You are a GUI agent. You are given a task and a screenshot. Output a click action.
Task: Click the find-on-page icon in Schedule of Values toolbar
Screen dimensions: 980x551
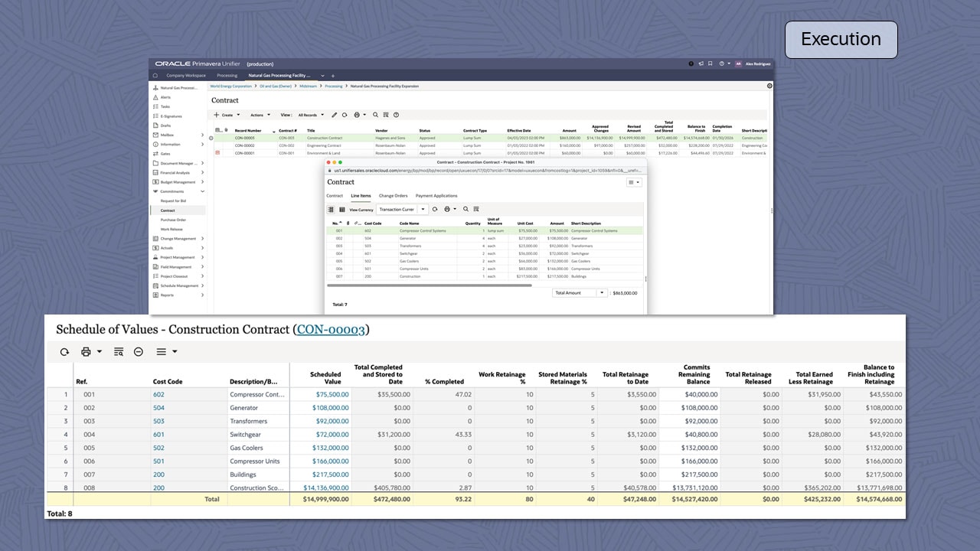[119, 352]
